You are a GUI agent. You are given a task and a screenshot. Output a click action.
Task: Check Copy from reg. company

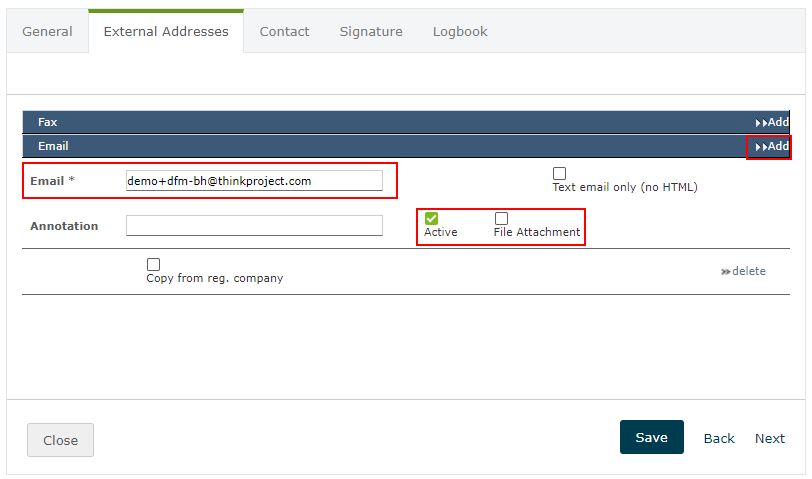[x=153, y=264]
